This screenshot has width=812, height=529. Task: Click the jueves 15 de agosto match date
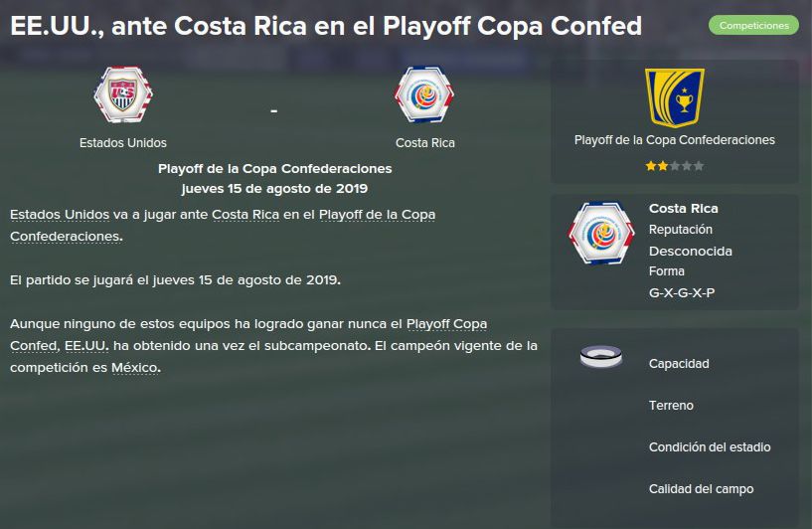pos(274,189)
